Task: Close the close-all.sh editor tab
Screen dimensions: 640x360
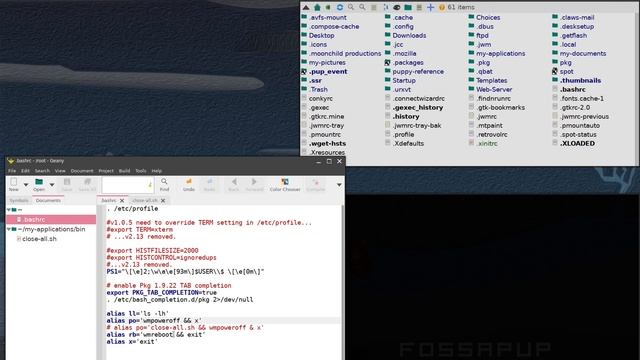Action: (x=163, y=200)
